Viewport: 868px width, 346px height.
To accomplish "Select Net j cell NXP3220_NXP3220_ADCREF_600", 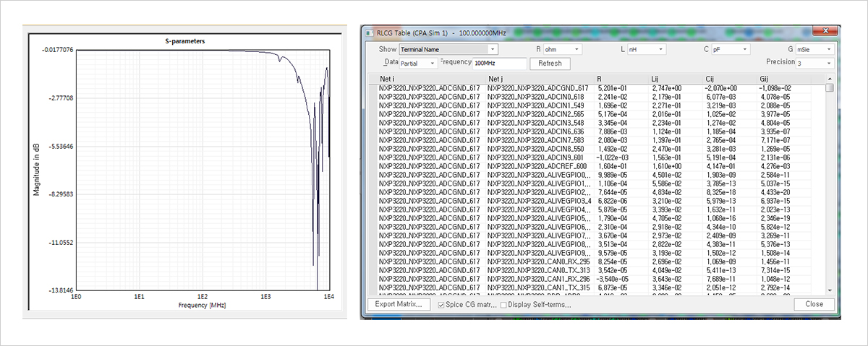I will click(537, 165).
